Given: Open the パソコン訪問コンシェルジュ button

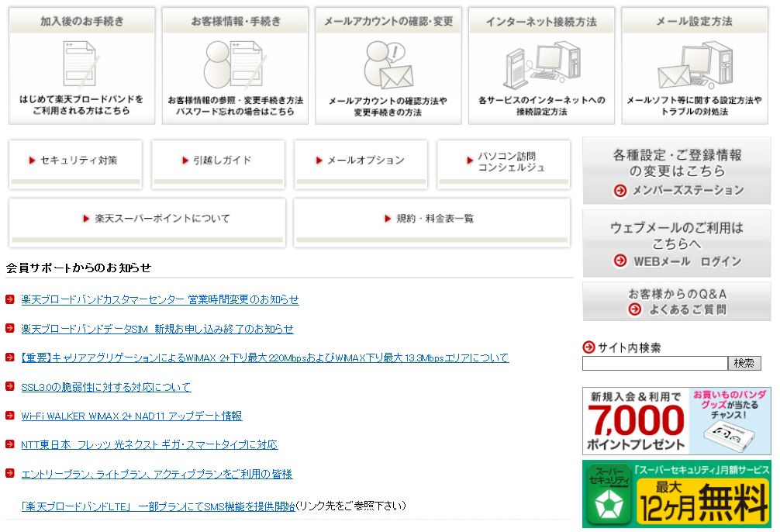Looking at the screenshot, I should pyautogui.click(x=504, y=164).
